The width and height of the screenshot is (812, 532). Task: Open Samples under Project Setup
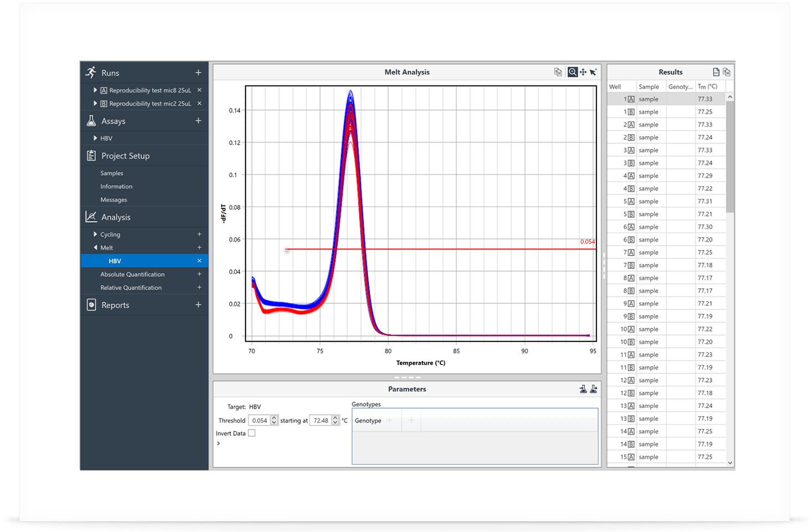point(111,173)
